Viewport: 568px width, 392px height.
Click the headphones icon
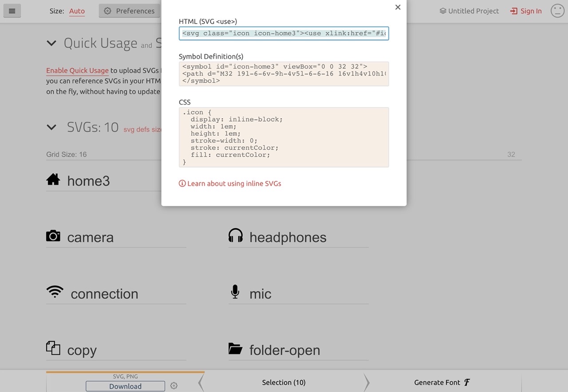click(236, 235)
